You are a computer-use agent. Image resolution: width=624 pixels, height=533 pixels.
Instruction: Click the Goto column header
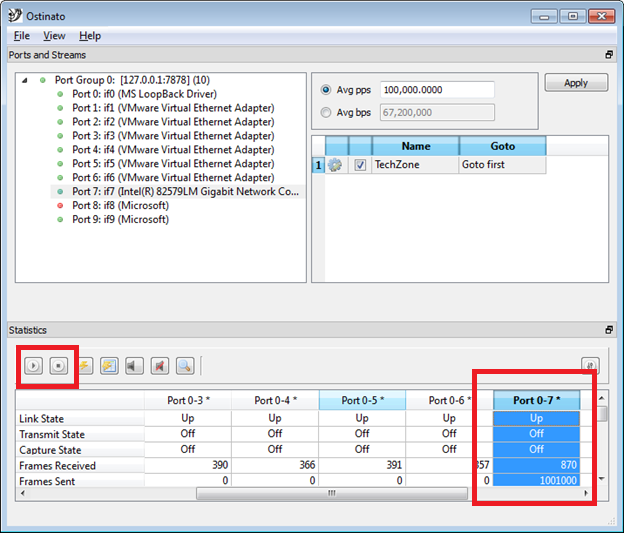[503, 146]
